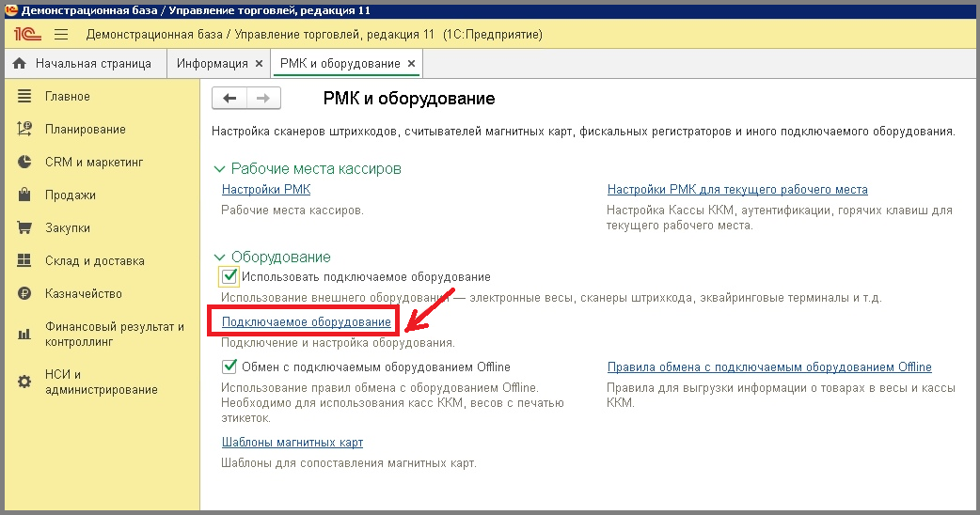Click the РМК и оборудование page heading

point(409,98)
